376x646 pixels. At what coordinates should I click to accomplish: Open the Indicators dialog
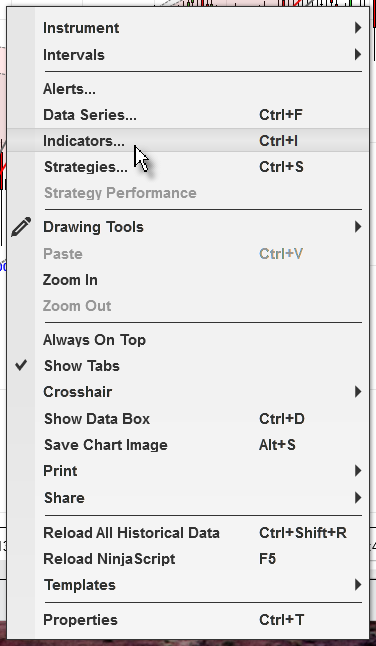click(x=188, y=140)
